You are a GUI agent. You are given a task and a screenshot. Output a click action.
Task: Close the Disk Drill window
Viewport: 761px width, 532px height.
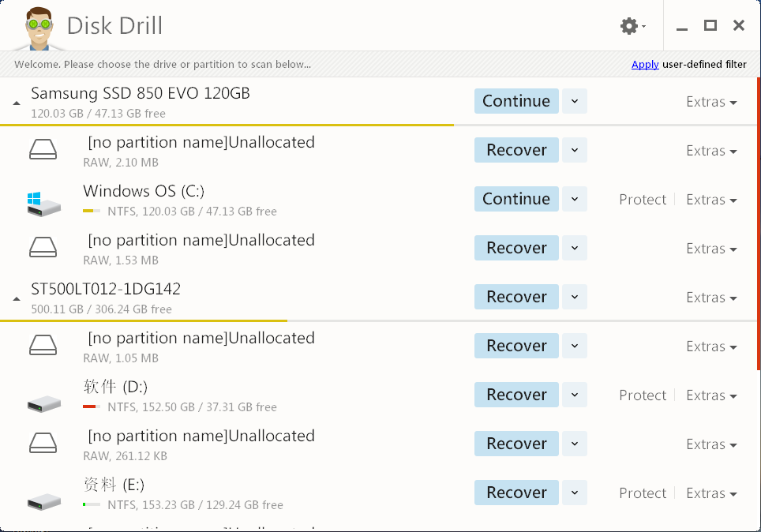click(739, 25)
